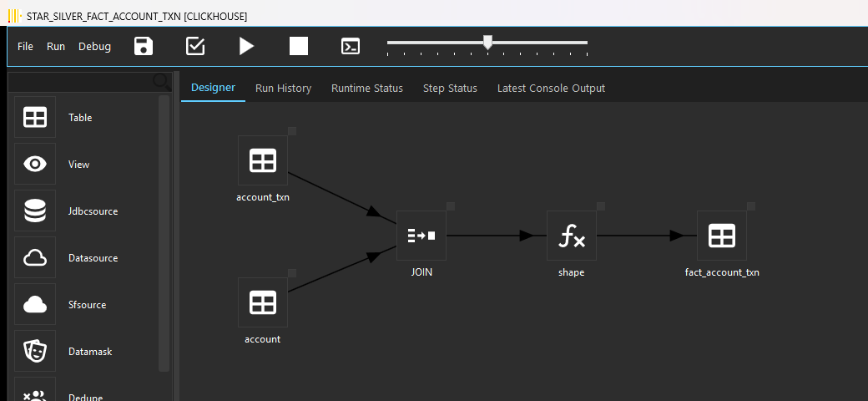Click the JOIN node label
The width and height of the screenshot is (868, 401).
click(x=421, y=272)
